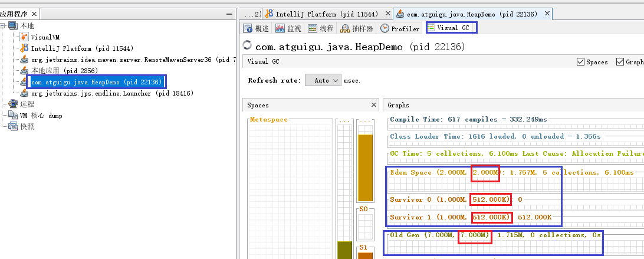Click the 监视 monitor chart icon

pos(280,28)
